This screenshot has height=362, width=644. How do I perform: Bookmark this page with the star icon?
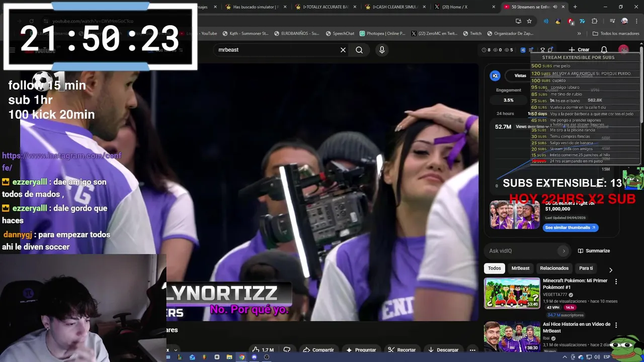point(529,21)
